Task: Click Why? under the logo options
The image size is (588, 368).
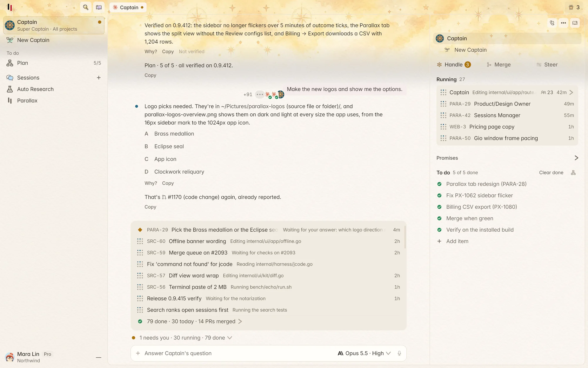Action: (x=151, y=183)
